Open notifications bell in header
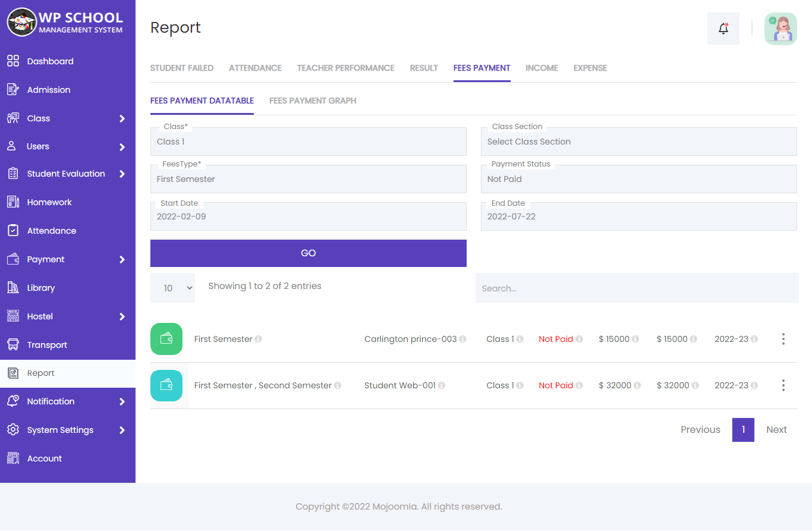The height and width of the screenshot is (531, 812). click(x=723, y=28)
